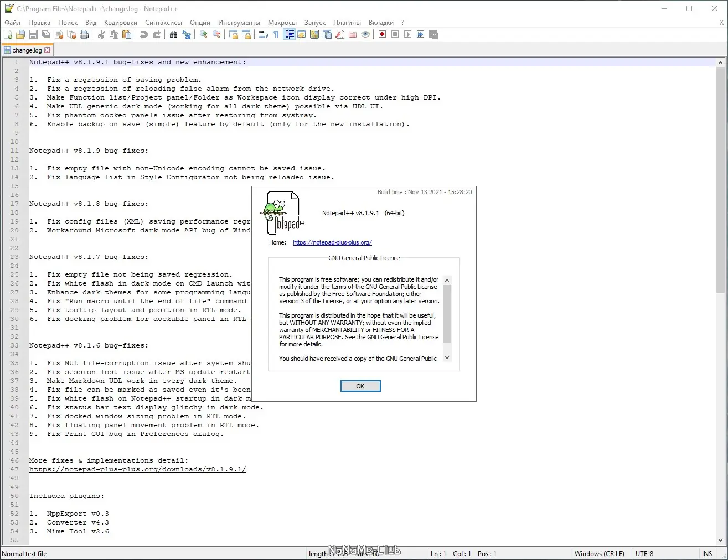Open the Инструменты menu
728x560 pixels.
tap(239, 23)
